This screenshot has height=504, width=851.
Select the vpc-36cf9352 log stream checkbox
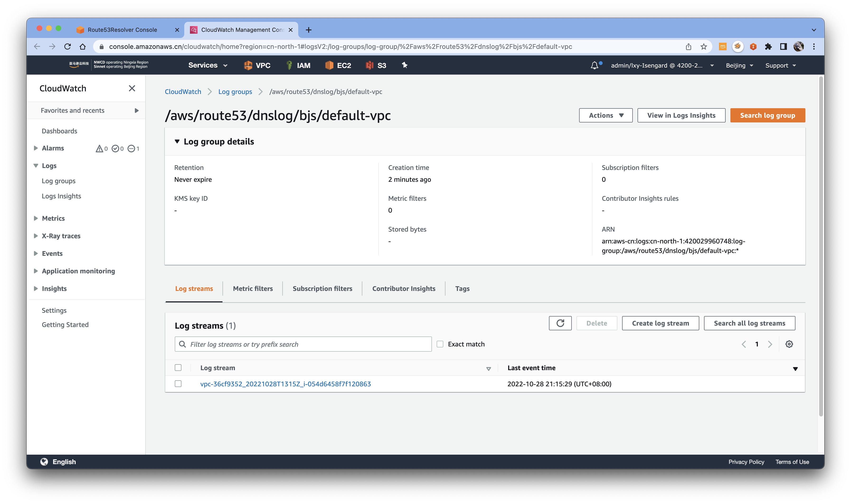tap(178, 384)
